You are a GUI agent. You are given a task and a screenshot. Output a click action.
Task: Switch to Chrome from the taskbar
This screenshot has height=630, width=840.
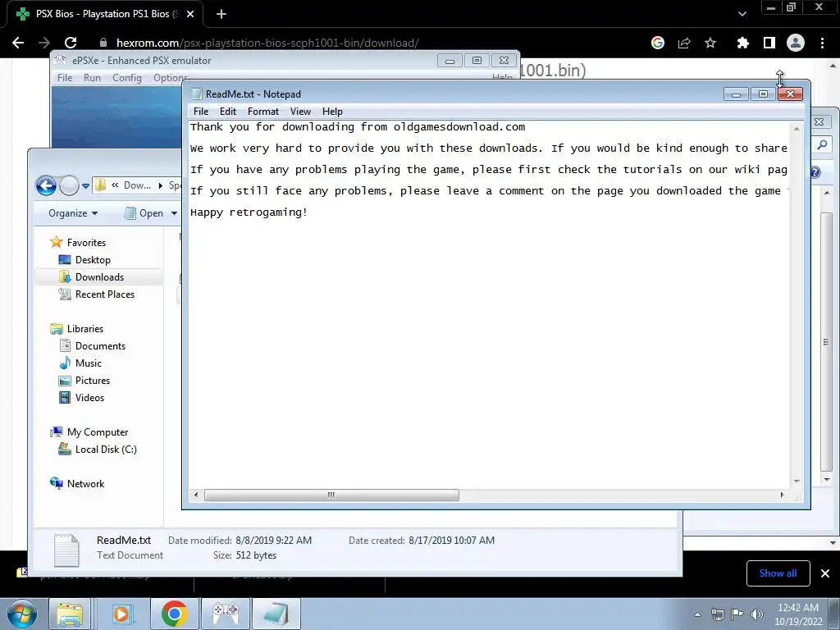click(x=174, y=614)
